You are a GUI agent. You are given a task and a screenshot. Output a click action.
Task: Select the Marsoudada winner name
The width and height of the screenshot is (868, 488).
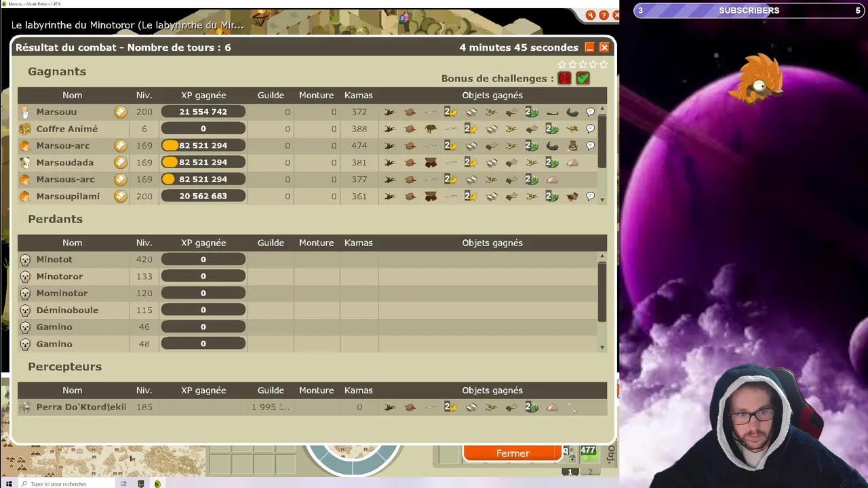pyautogui.click(x=65, y=163)
